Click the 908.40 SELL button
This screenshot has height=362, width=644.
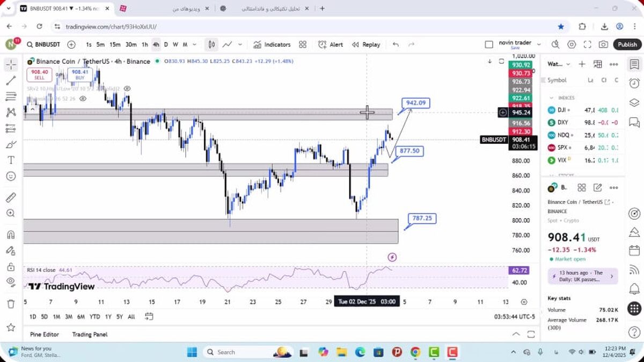pyautogui.click(x=40, y=75)
